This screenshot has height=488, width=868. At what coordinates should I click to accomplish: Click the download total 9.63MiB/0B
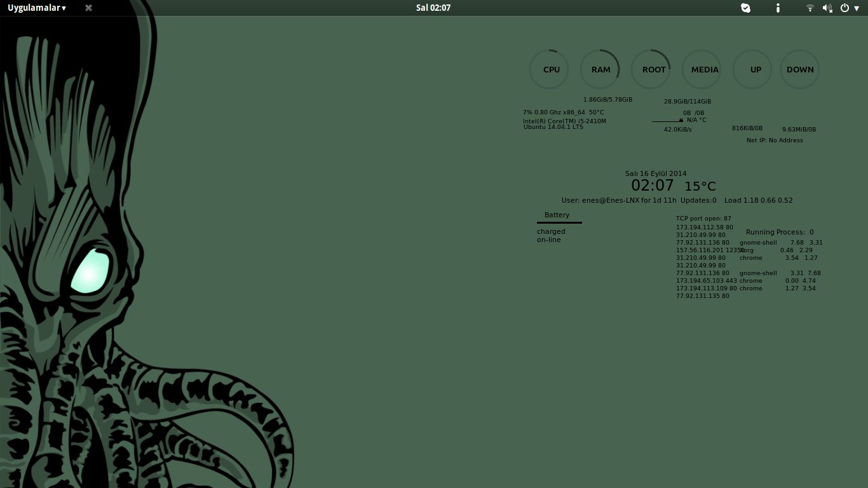click(x=799, y=130)
